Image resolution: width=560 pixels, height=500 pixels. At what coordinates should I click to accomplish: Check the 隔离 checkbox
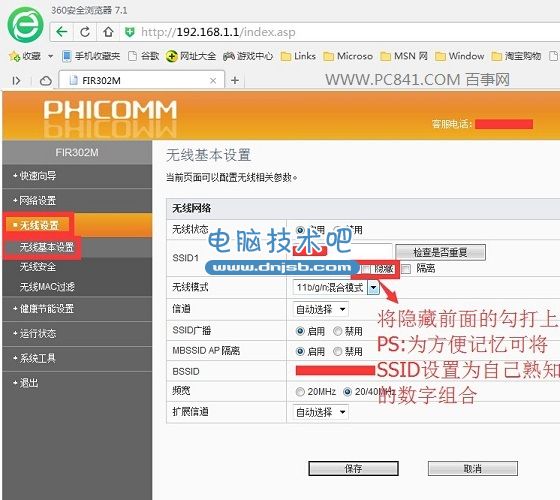pyautogui.click(x=406, y=269)
